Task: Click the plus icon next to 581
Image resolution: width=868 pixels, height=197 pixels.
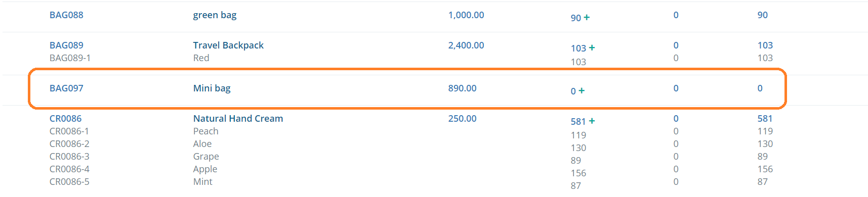Action: [x=592, y=121]
